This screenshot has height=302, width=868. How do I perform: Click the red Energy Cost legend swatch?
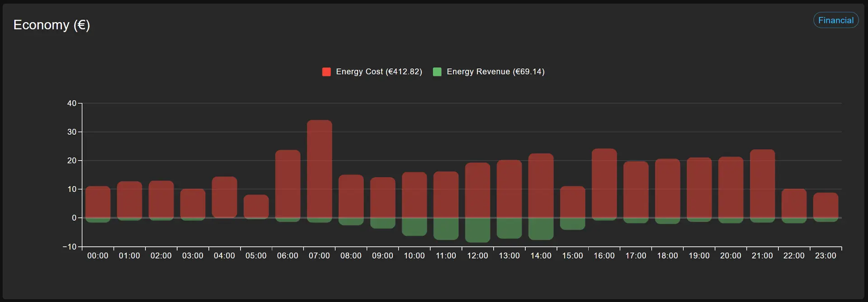pos(326,72)
